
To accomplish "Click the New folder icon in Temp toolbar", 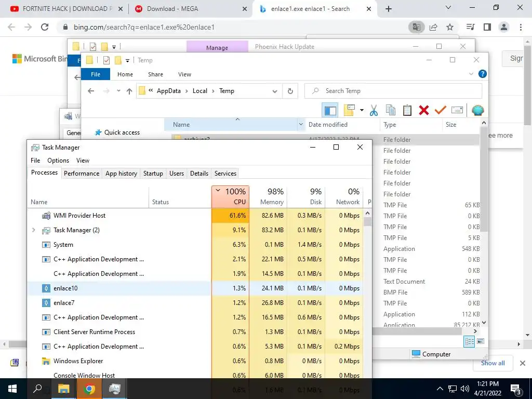I will point(349,110).
